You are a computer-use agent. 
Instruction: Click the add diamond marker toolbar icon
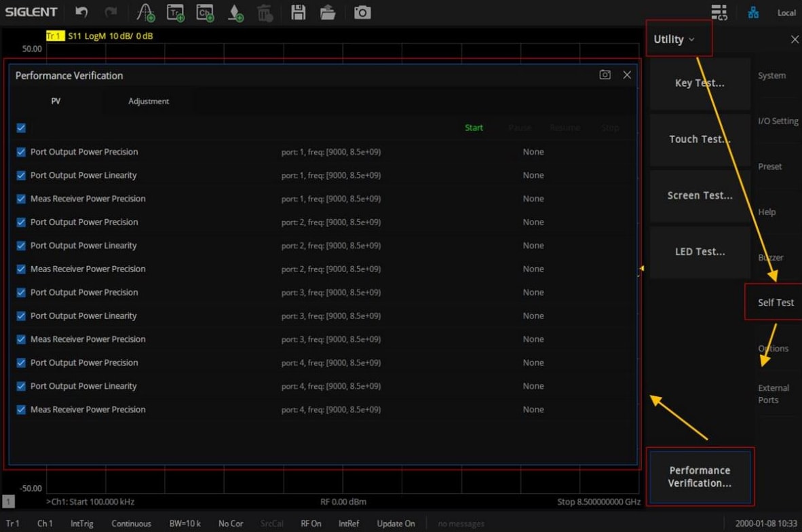tap(235, 12)
